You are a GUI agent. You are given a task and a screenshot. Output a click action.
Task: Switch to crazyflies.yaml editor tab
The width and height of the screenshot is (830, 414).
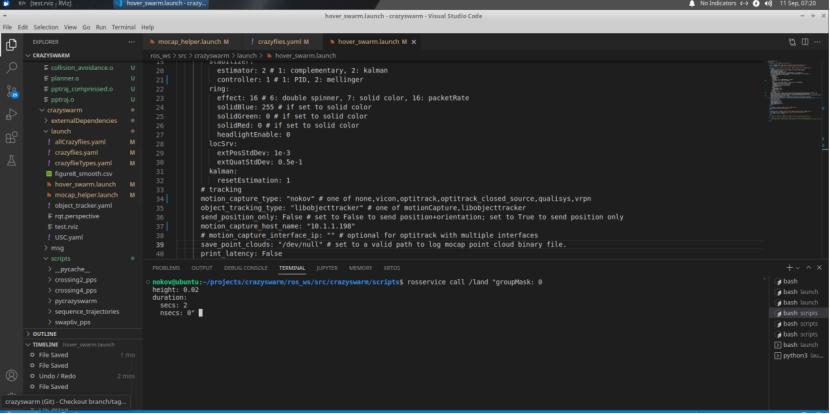(x=281, y=42)
